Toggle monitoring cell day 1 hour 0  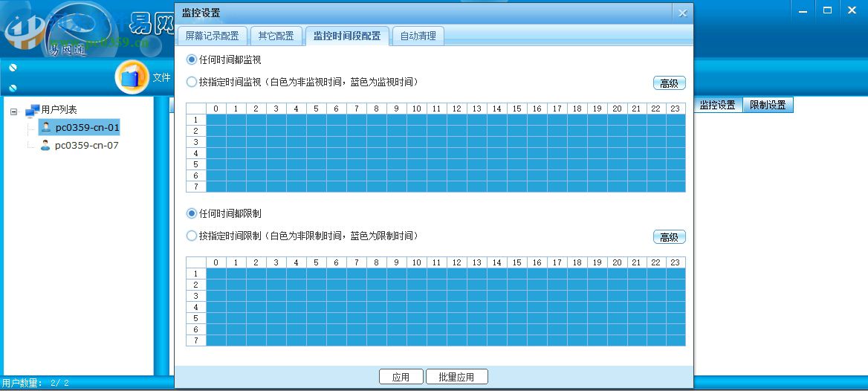tap(216, 120)
